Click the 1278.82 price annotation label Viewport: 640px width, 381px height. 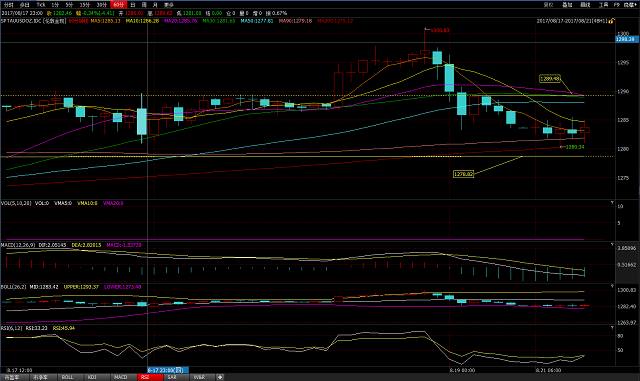pyautogui.click(x=463, y=174)
